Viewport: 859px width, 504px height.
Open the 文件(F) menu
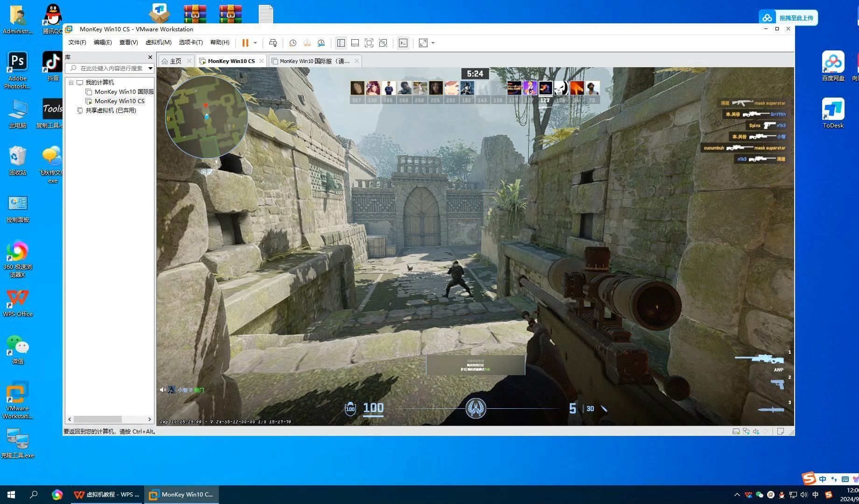click(77, 42)
